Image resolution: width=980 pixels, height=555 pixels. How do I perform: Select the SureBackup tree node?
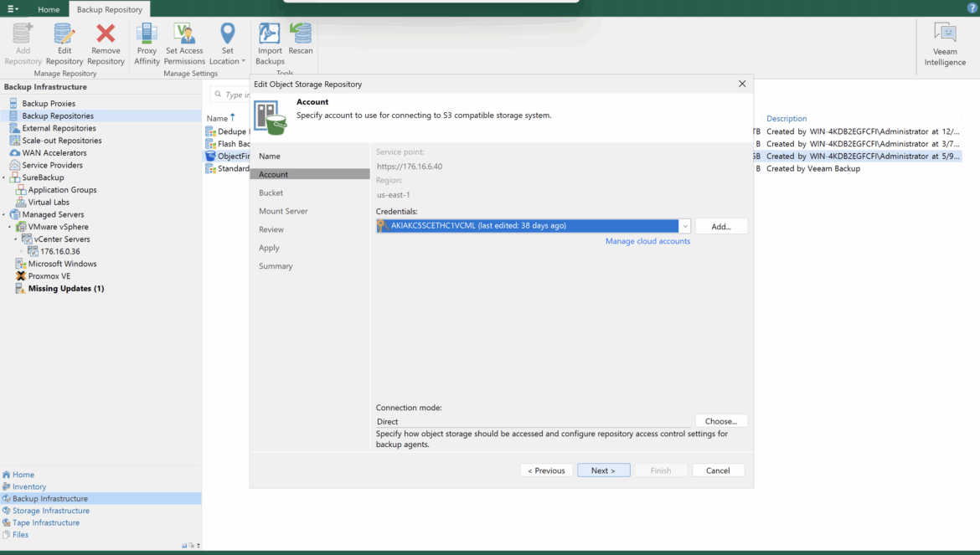pyautogui.click(x=43, y=177)
